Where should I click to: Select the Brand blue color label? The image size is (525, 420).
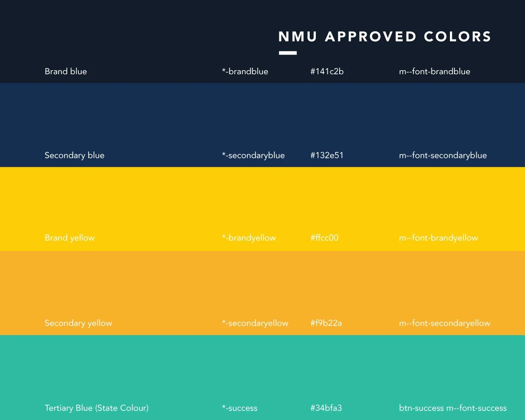tap(66, 71)
